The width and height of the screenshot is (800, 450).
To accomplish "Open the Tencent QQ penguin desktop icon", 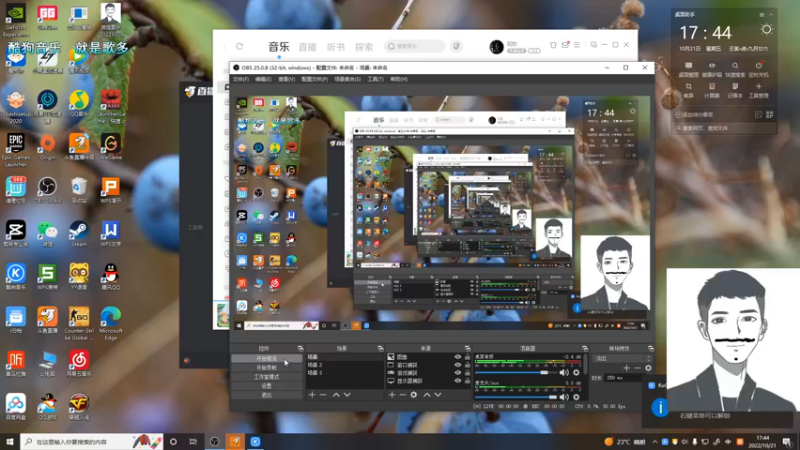I will [111, 277].
